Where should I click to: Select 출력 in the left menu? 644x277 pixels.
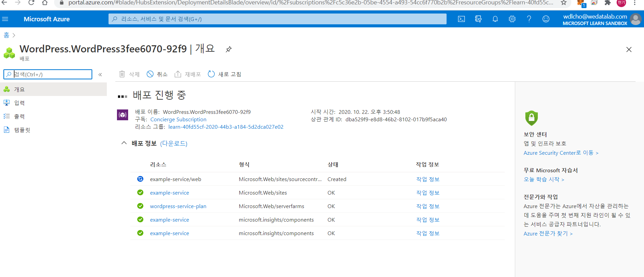click(53, 116)
